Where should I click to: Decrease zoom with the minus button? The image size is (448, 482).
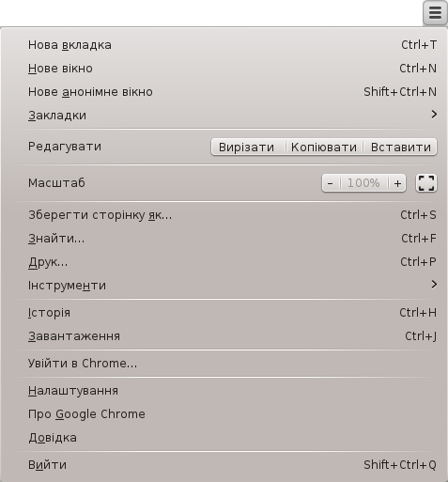tap(331, 183)
